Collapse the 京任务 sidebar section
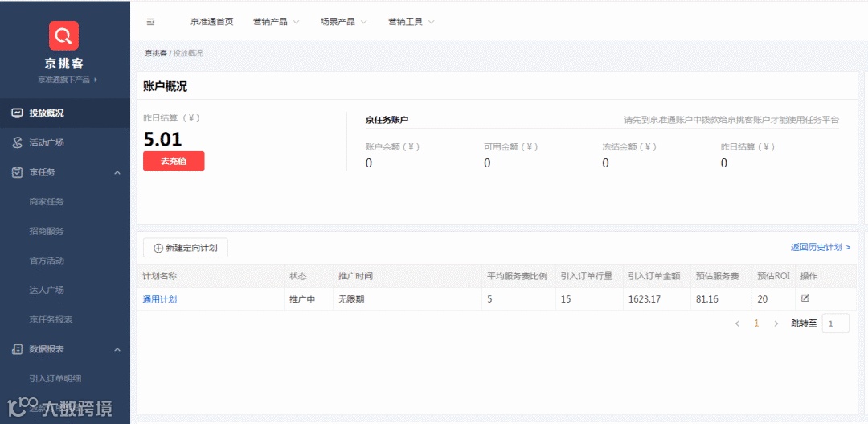The height and width of the screenshot is (424, 868). click(117, 172)
